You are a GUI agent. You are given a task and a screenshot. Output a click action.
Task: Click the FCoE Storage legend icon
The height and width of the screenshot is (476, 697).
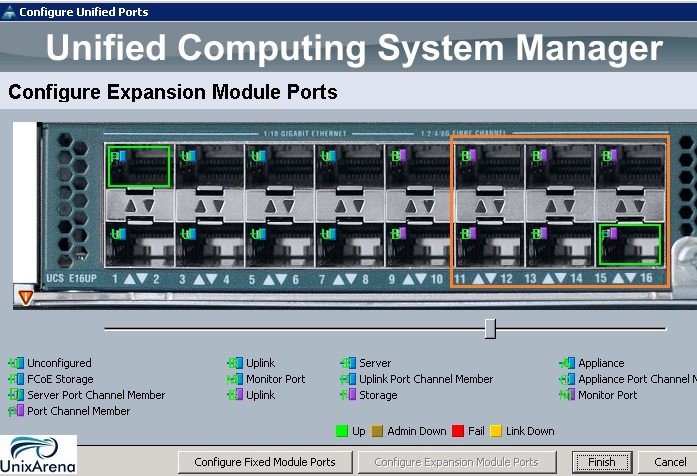[x=16, y=379]
